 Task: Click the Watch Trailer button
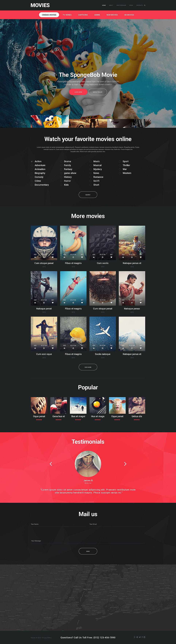tap(98, 92)
